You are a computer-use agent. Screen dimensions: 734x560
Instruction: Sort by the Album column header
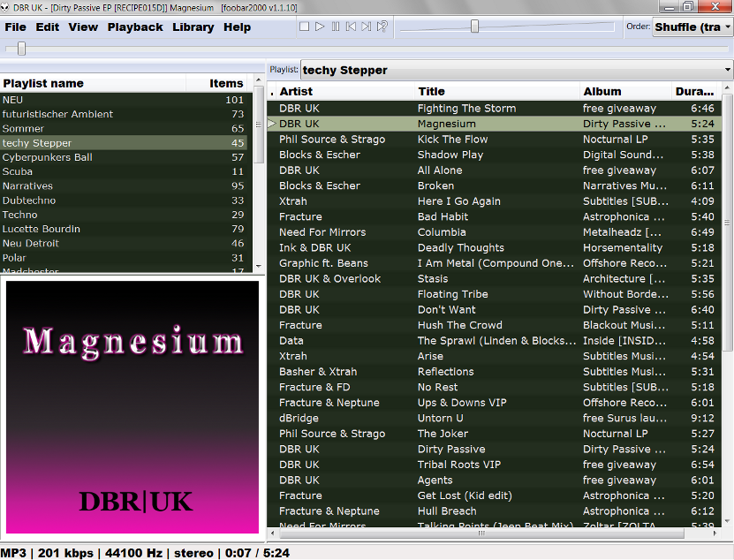pyautogui.click(x=625, y=91)
